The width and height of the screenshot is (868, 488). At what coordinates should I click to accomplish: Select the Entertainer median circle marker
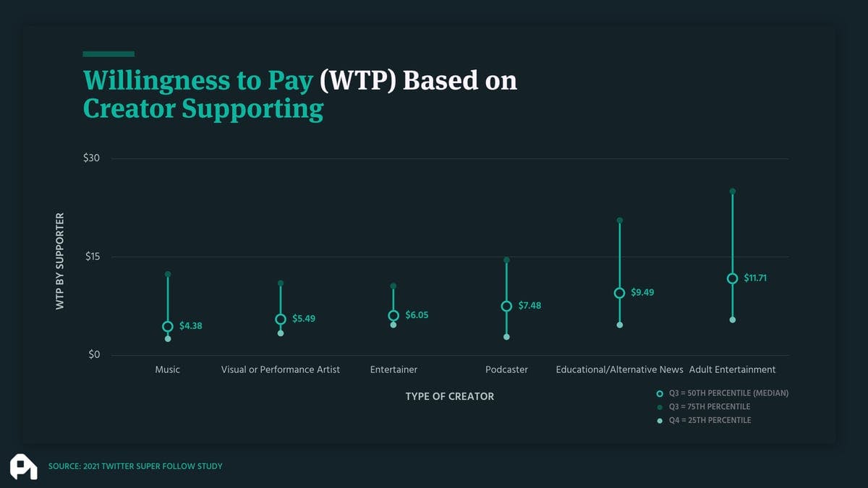(393, 316)
